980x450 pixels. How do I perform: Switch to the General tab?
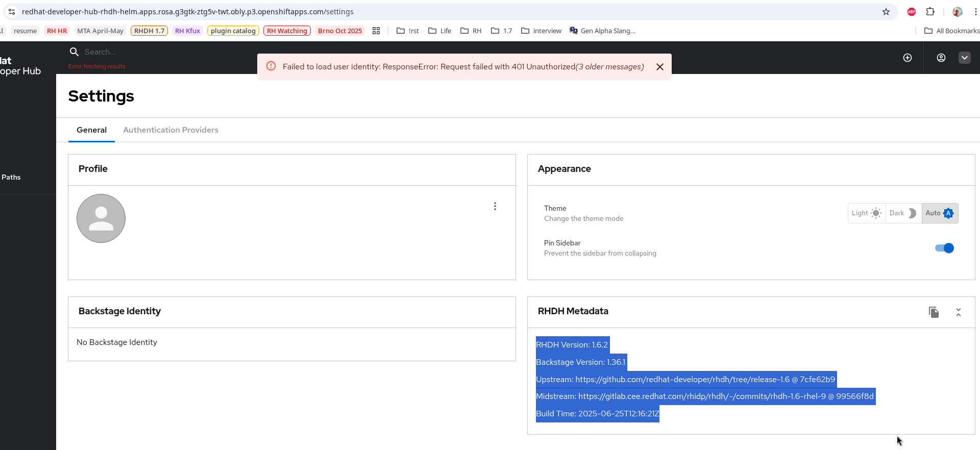click(x=92, y=130)
